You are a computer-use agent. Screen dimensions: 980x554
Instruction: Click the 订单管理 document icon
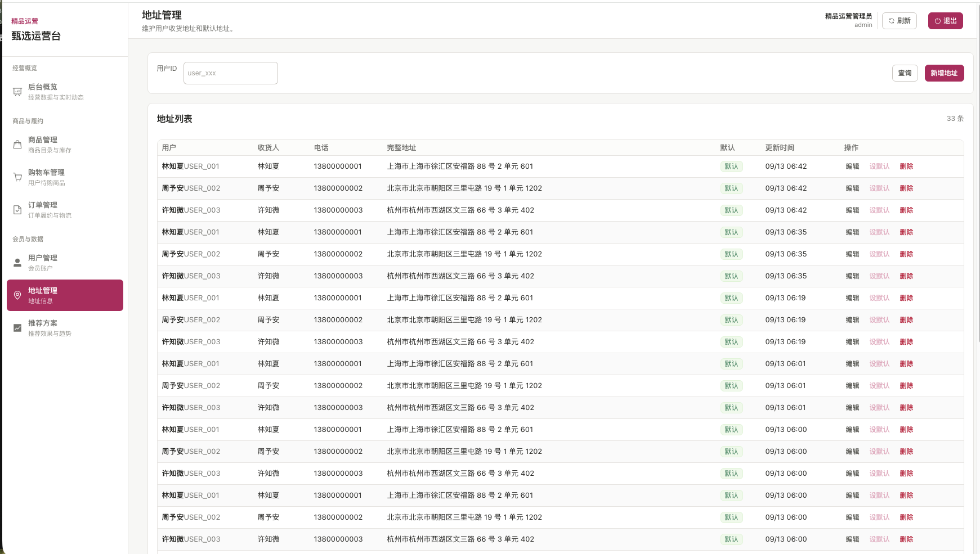[x=17, y=210]
